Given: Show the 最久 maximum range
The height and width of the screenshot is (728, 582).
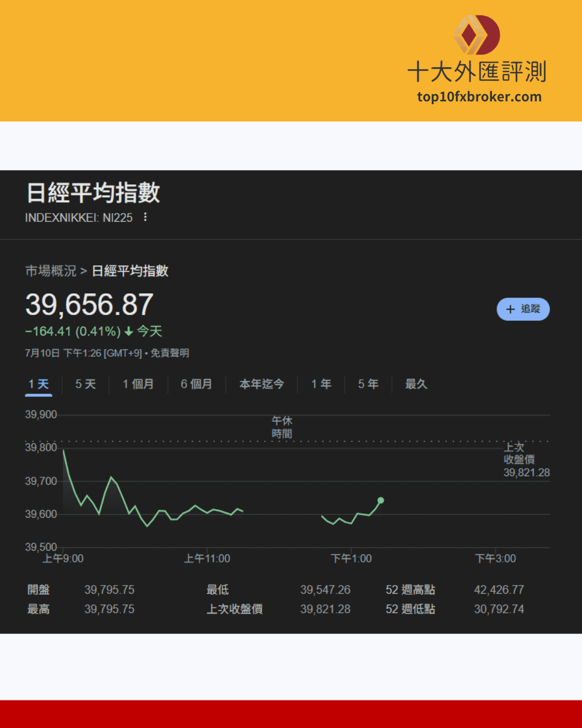Looking at the screenshot, I should coord(416,384).
